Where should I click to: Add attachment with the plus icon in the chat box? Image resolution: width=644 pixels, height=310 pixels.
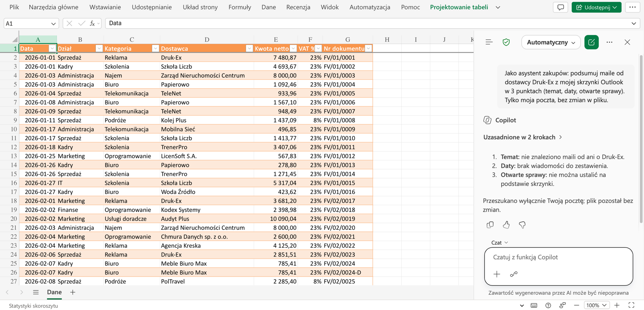497,274
